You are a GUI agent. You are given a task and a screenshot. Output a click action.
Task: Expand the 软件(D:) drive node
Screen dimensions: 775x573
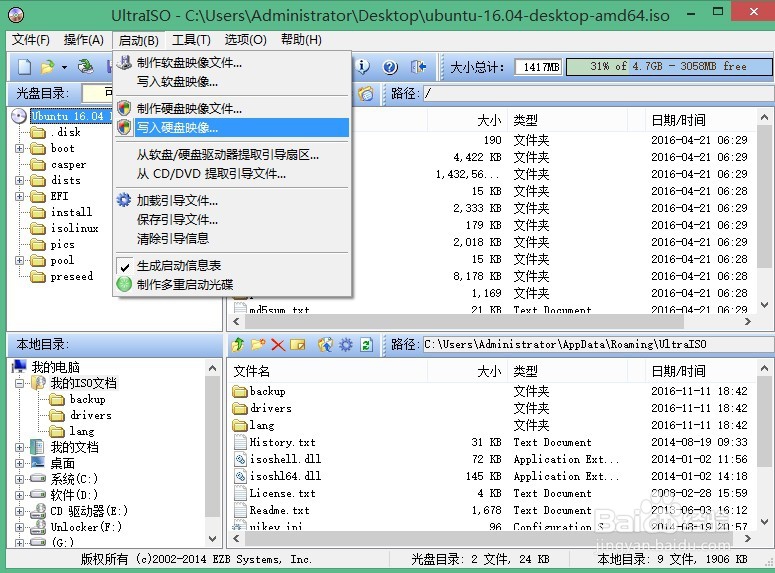[x=19, y=495]
